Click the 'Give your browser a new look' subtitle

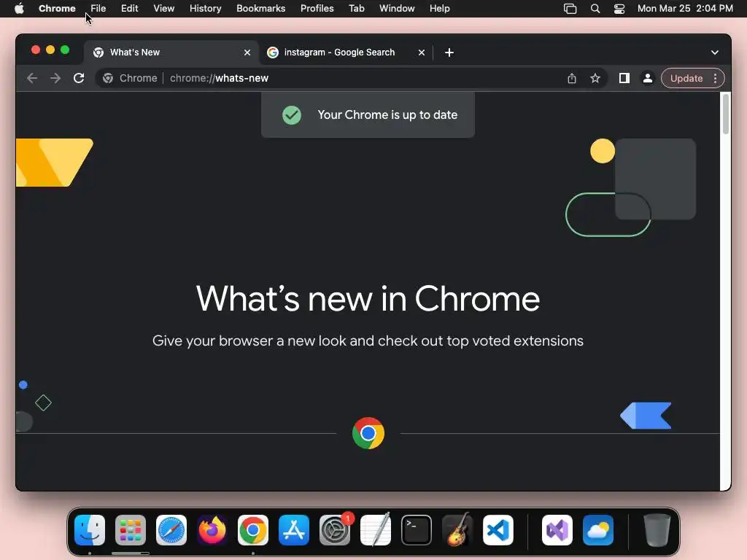pos(368,341)
